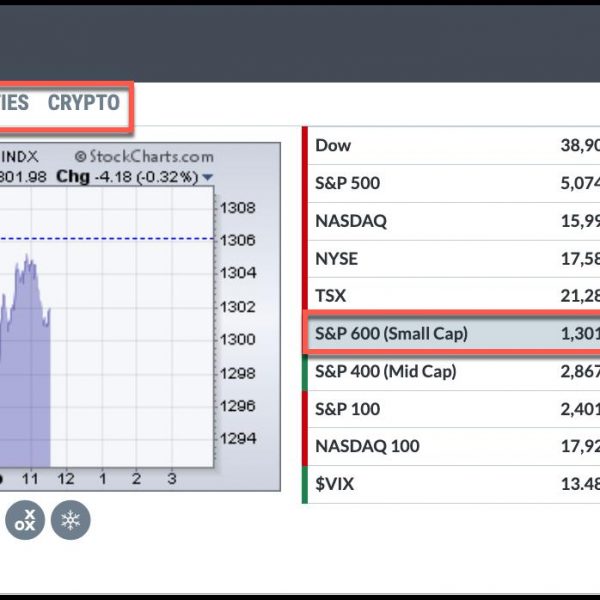Click the intraday small cap chart

tap(140, 317)
